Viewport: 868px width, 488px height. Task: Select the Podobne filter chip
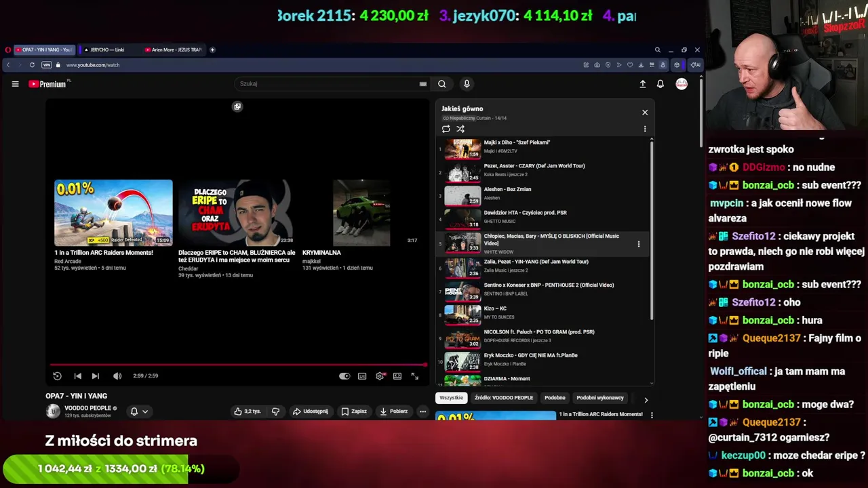(555, 398)
